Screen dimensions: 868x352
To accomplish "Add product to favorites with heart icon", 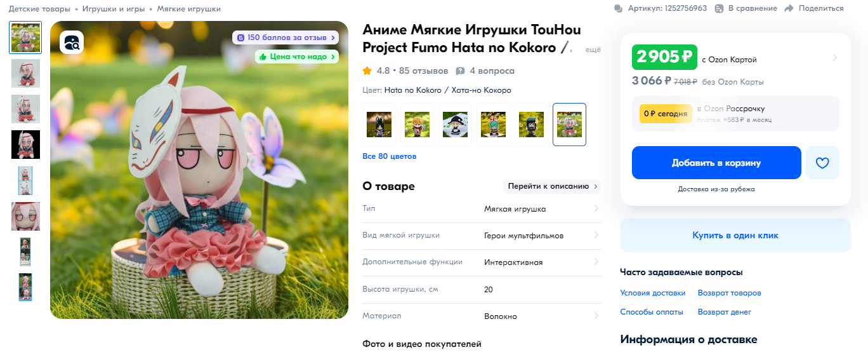I will point(822,163).
